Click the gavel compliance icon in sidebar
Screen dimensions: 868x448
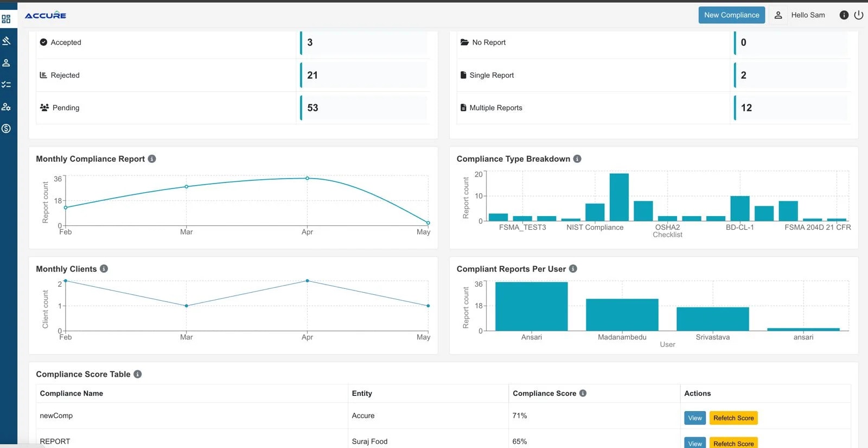tap(6, 41)
